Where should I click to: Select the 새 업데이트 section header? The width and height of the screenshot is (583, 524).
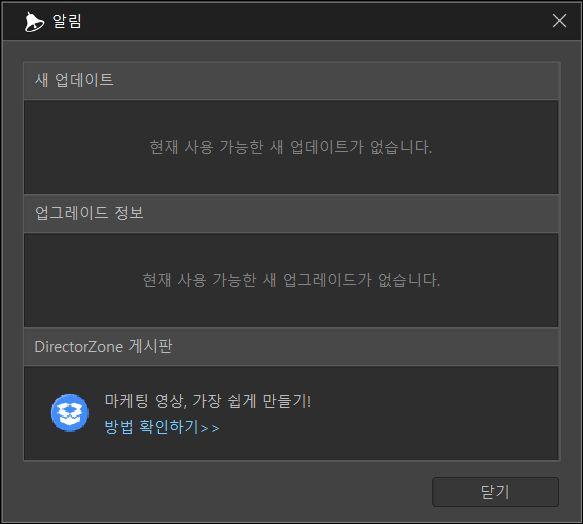292,80
